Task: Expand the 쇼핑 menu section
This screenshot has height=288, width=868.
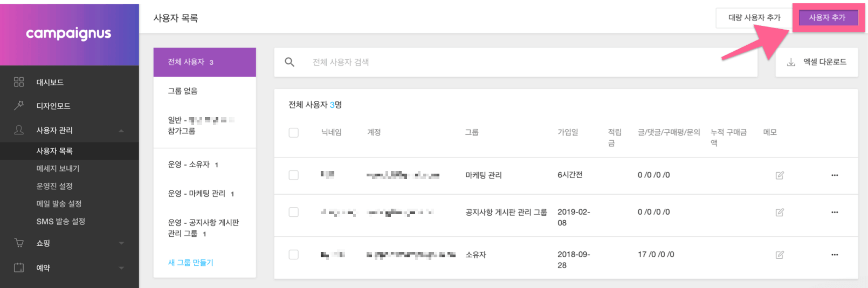Action: coord(121,243)
